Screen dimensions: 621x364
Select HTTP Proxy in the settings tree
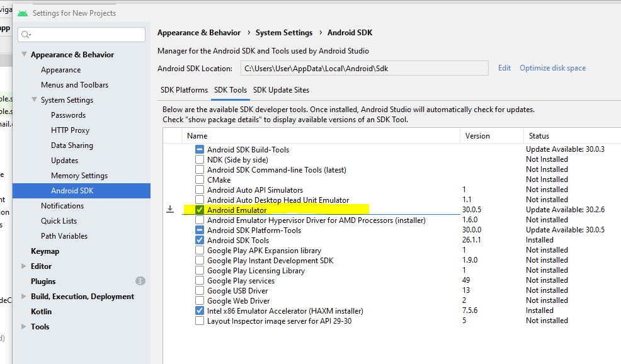pos(70,130)
